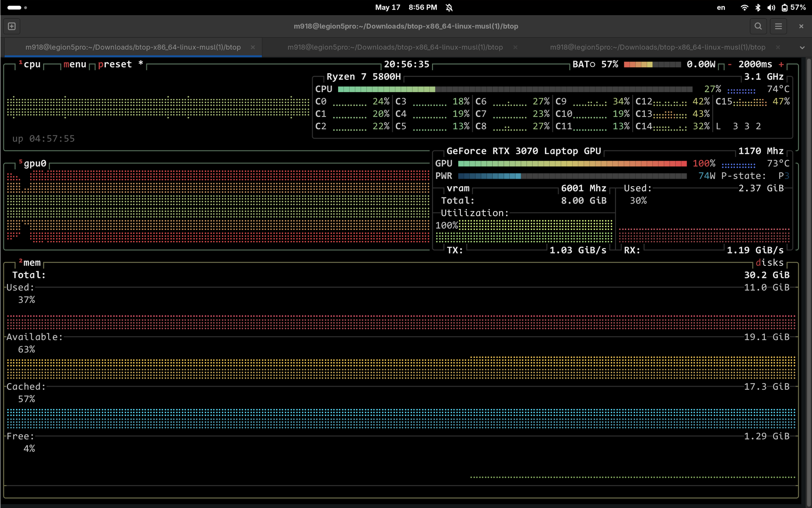Click the Available 19.1 GiB memory value

(767, 337)
